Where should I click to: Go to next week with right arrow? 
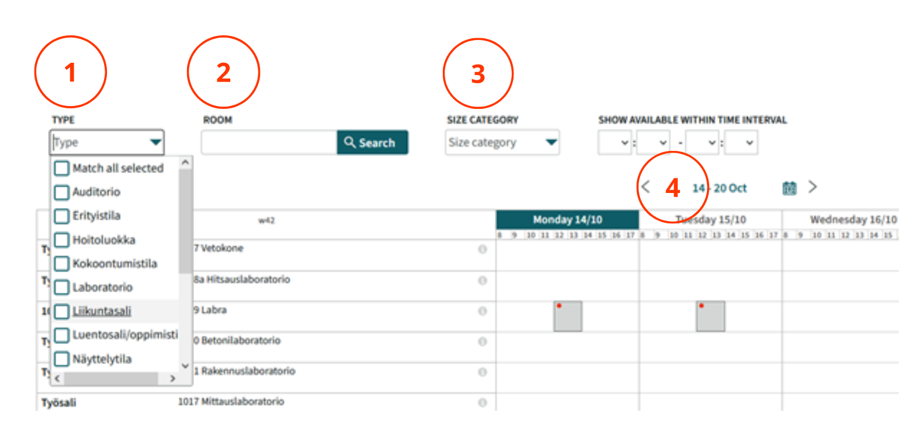tap(812, 187)
